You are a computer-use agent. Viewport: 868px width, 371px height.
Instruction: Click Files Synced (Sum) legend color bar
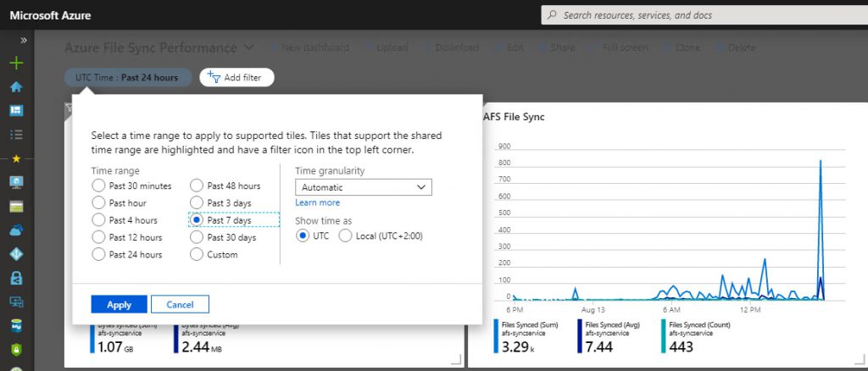(x=496, y=335)
